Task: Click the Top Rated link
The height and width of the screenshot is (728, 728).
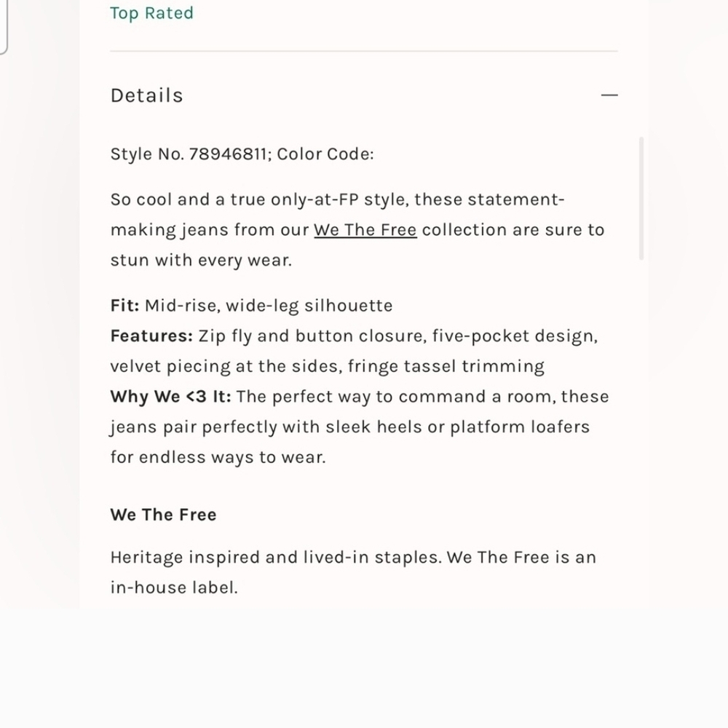Action: 151,13
